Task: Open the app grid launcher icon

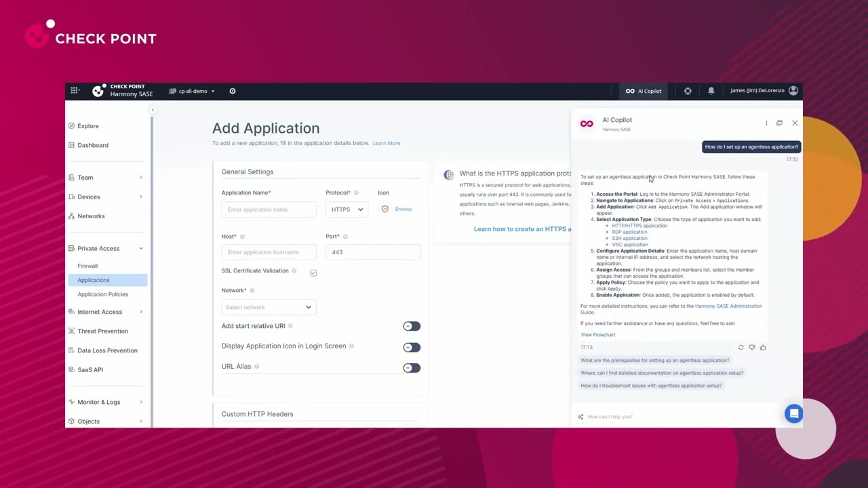Action: [75, 90]
